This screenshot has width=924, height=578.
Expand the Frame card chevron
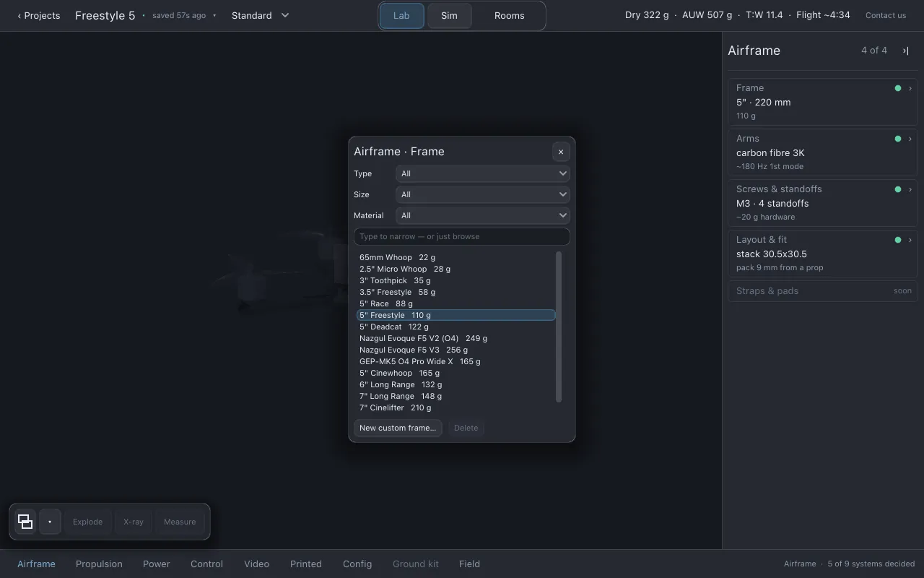[x=910, y=88]
